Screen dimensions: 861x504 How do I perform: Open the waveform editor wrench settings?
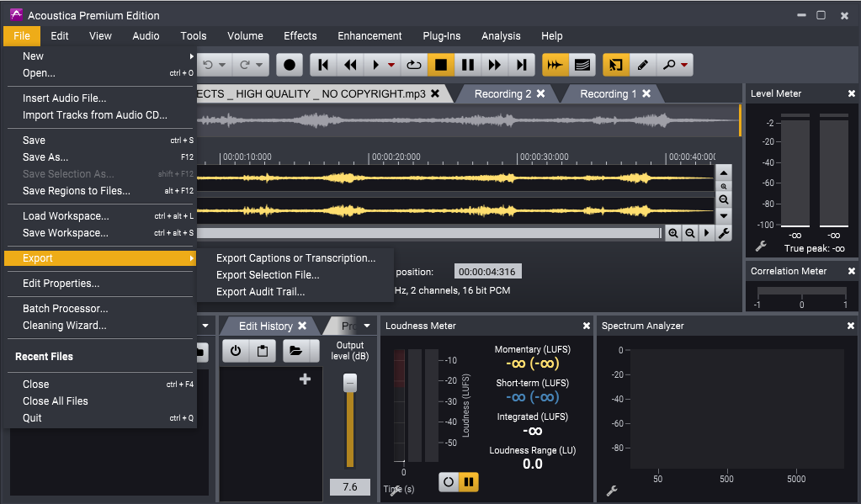click(724, 233)
